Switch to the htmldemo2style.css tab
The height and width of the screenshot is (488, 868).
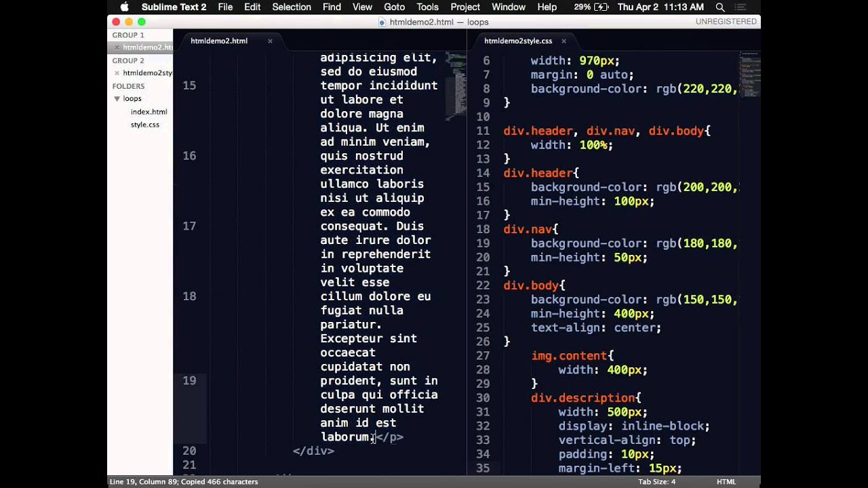pyautogui.click(x=518, y=41)
